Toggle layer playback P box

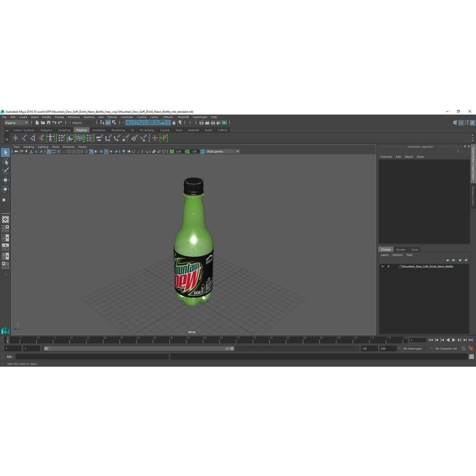coord(388,267)
